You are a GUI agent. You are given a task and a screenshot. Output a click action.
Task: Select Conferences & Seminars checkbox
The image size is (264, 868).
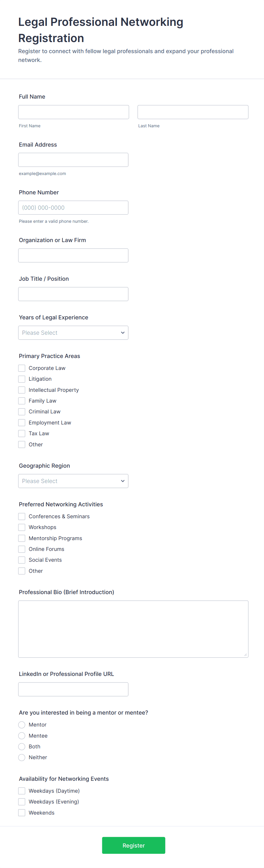(22, 516)
